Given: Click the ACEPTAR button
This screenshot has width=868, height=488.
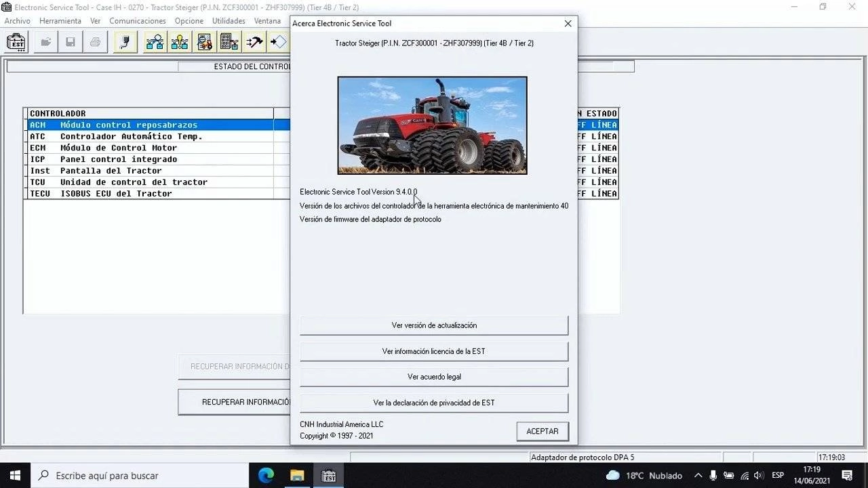Looking at the screenshot, I should (542, 431).
